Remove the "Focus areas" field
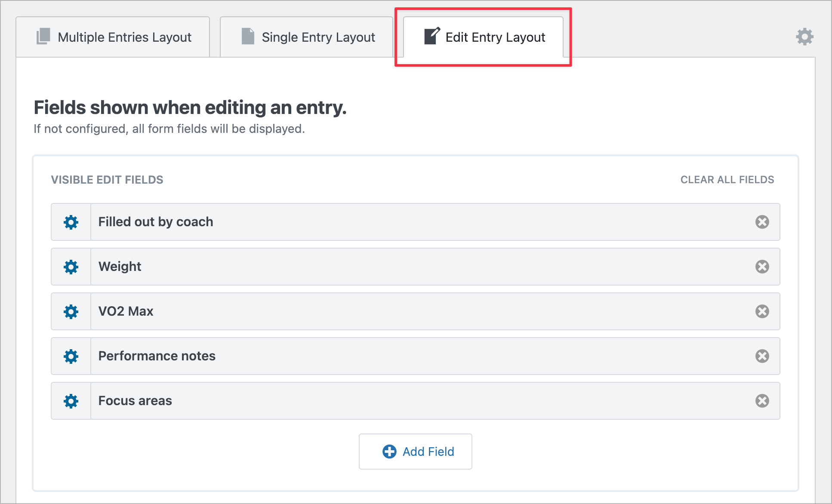The image size is (832, 504). 762,401
